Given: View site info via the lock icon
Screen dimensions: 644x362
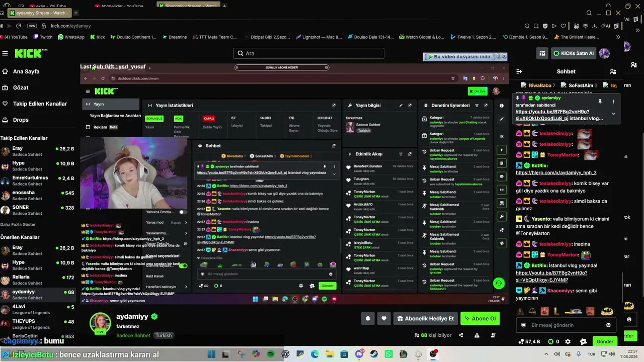Looking at the screenshot, I should coord(45,26).
